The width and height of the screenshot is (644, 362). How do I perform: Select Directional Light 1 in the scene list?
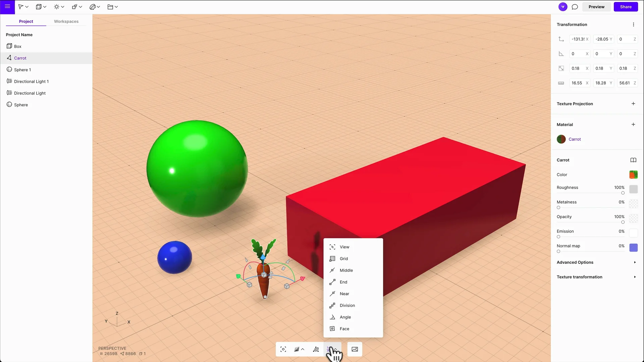click(x=31, y=81)
